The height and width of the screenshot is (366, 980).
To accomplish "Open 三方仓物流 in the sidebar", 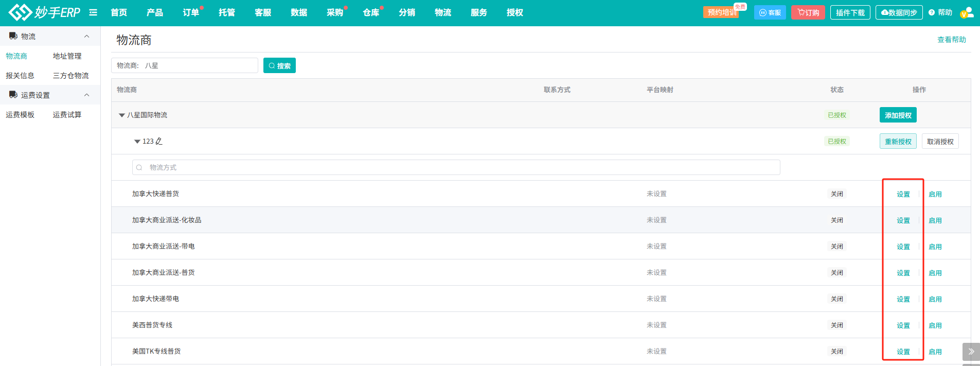I will coord(70,76).
